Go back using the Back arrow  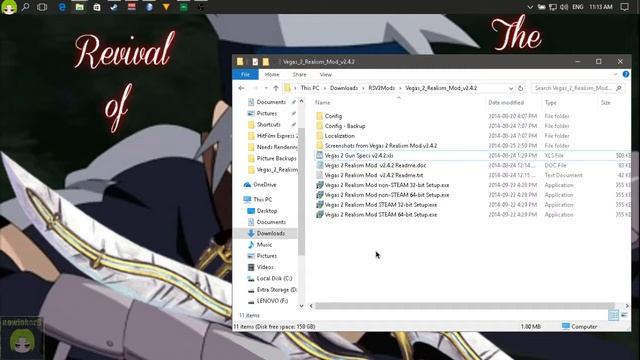click(241, 88)
